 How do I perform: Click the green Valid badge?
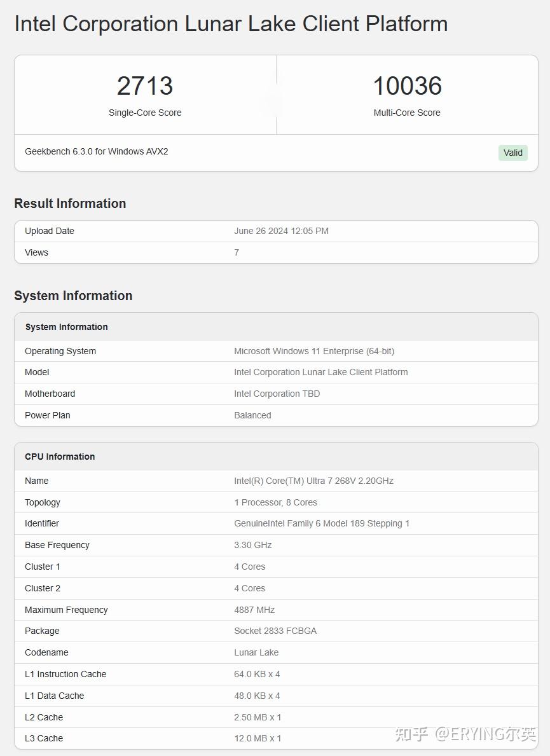pyautogui.click(x=512, y=153)
